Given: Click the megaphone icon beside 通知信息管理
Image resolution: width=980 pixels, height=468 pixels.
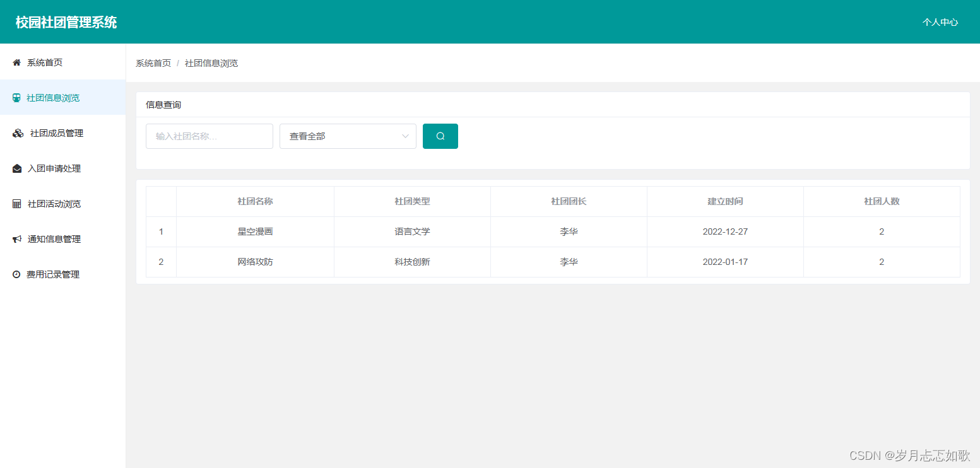Looking at the screenshot, I should tap(17, 239).
